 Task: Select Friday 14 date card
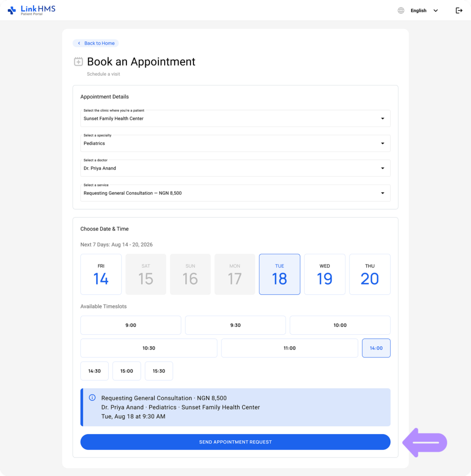[101, 274]
